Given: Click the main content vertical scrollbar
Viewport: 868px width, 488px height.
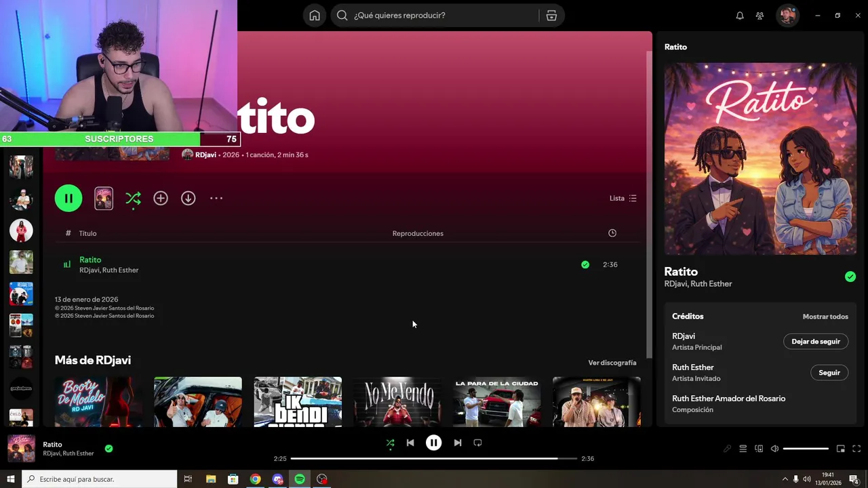Looking at the screenshot, I should [649, 203].
